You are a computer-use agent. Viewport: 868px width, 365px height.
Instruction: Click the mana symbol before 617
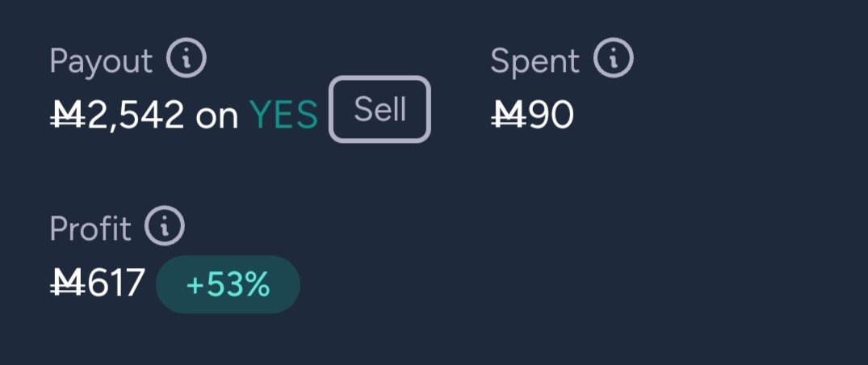click(x=67, y=284)
